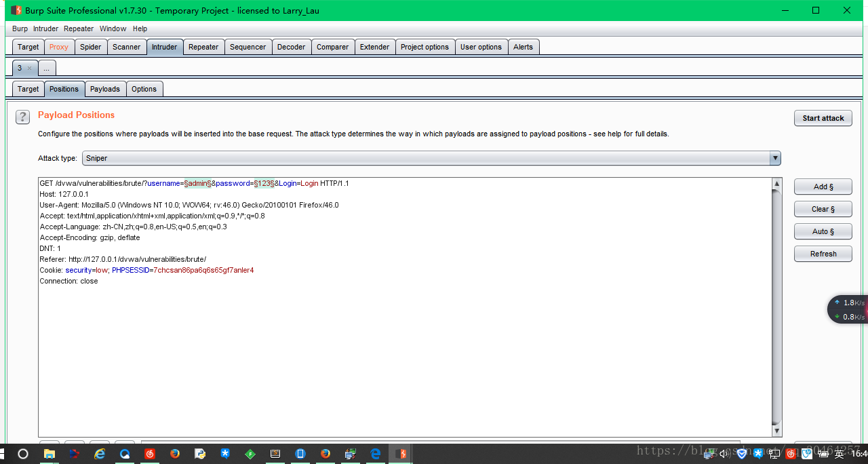Open the green diamond F taskbar app

click(x=250, y=454)
